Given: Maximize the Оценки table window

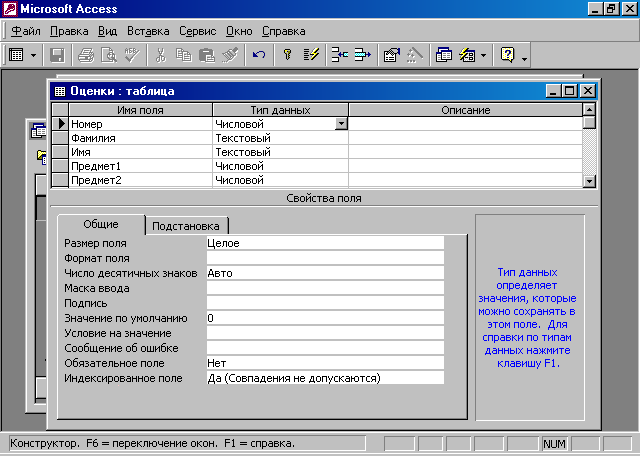Looking at the screenshot, I should [570, 91].
